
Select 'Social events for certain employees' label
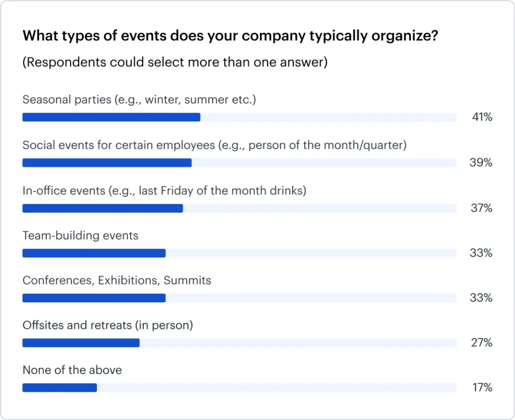(214, 145)
